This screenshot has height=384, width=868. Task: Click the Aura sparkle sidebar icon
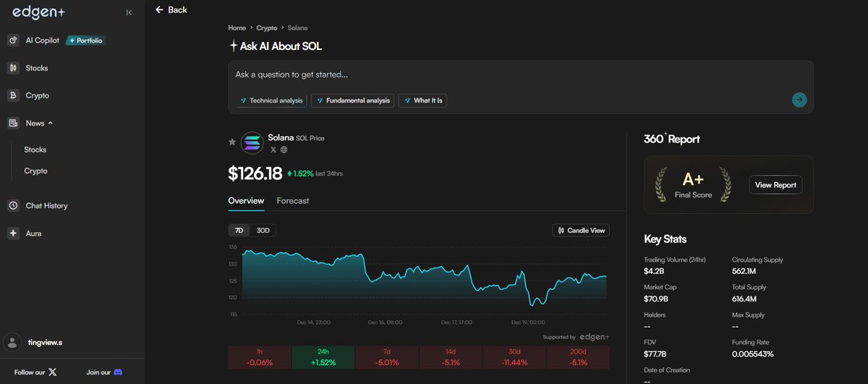(12, 234)
